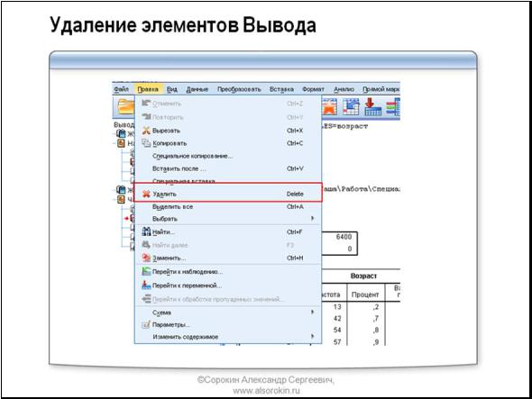Open the Данные menu
Viewport: 532px width, 399px height.
pyautogui.click(x=197, y=89)
